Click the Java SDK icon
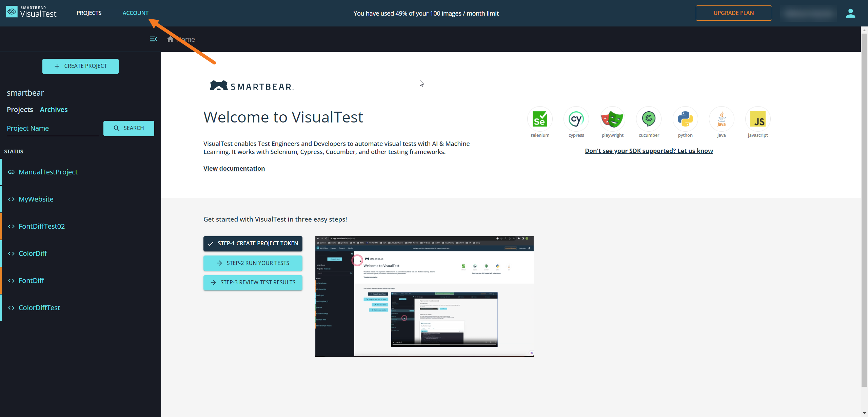Image resolution: width=868 pixels, height=417 pixels. coord(721,119)
